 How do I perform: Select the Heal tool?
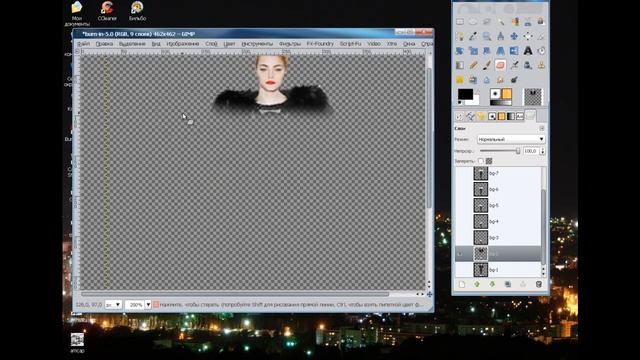[460, 80]
